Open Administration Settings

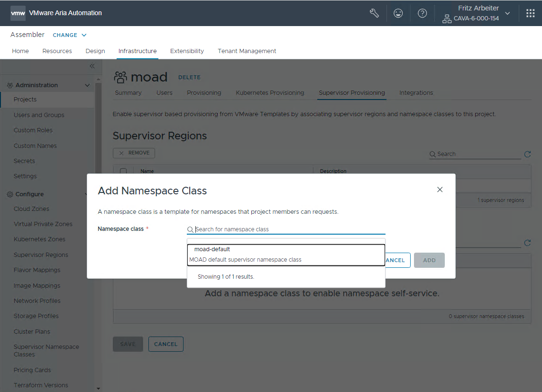coord(25,176)
